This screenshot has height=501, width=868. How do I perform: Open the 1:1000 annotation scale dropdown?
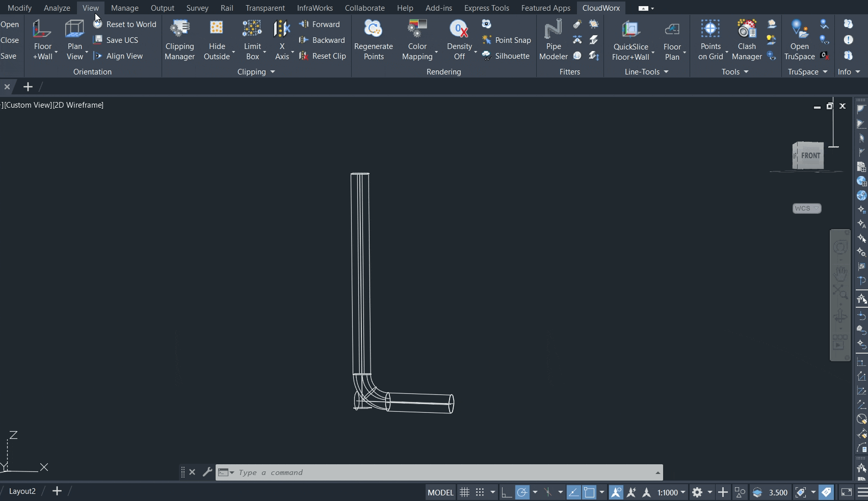pyautogui.click(x=671, y=492)
